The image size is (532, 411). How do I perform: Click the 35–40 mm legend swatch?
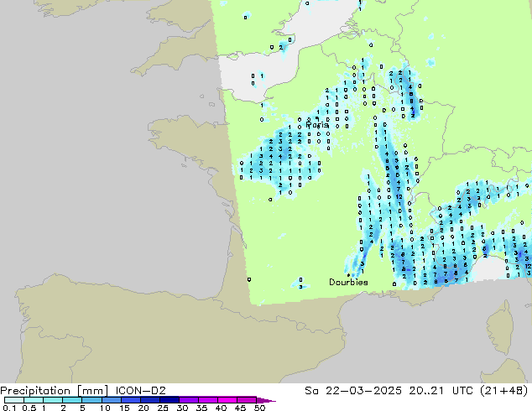click(x=207, y=400)
